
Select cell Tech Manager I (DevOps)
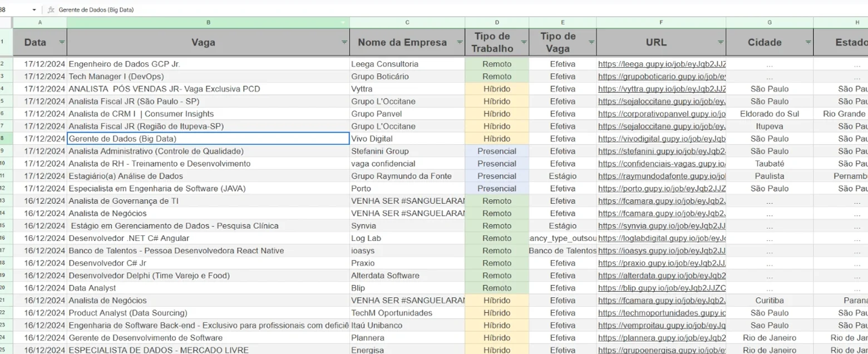(208, 76)
